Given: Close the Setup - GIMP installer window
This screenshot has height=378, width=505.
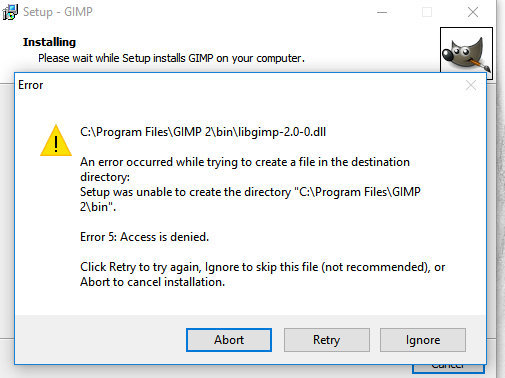Looking at the screenshot, I should (473, 12).
